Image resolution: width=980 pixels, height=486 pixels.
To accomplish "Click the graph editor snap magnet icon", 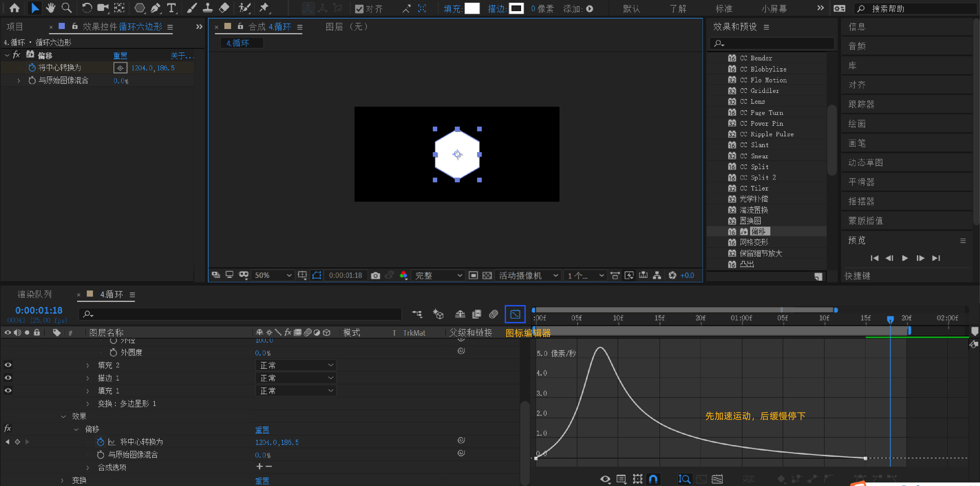I will pyautogui.click(x=653, y=479).
